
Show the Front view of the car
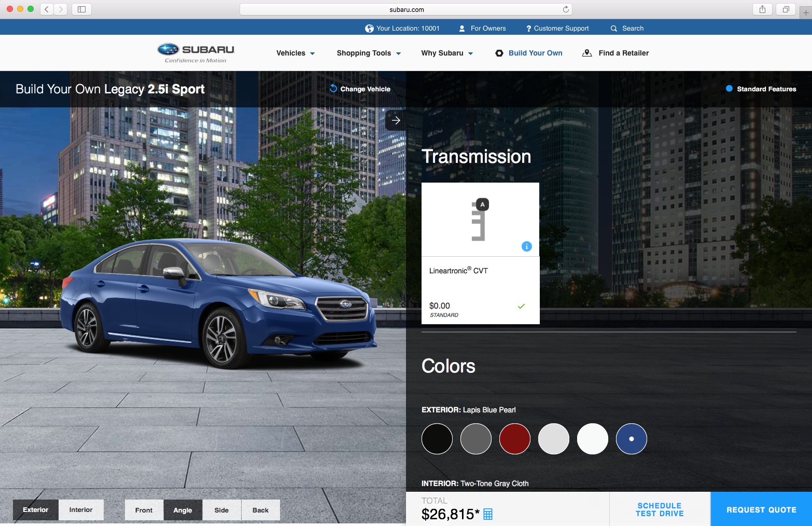[x=144, y=510]
